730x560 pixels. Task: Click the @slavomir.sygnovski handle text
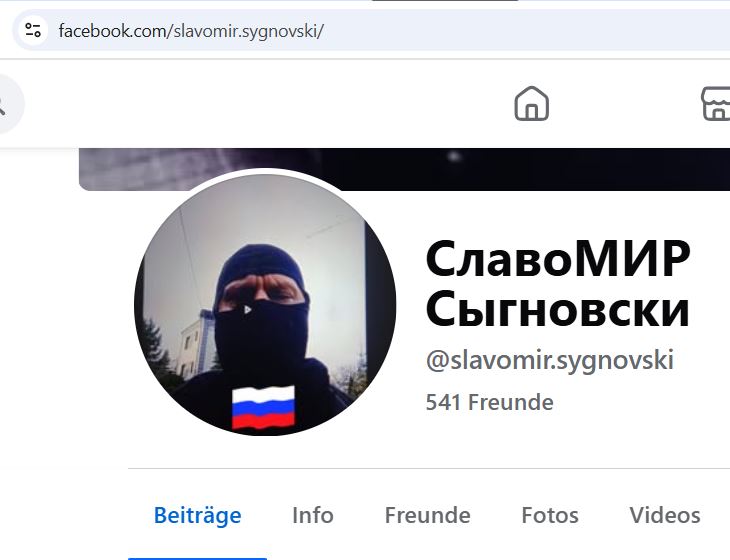550,360
